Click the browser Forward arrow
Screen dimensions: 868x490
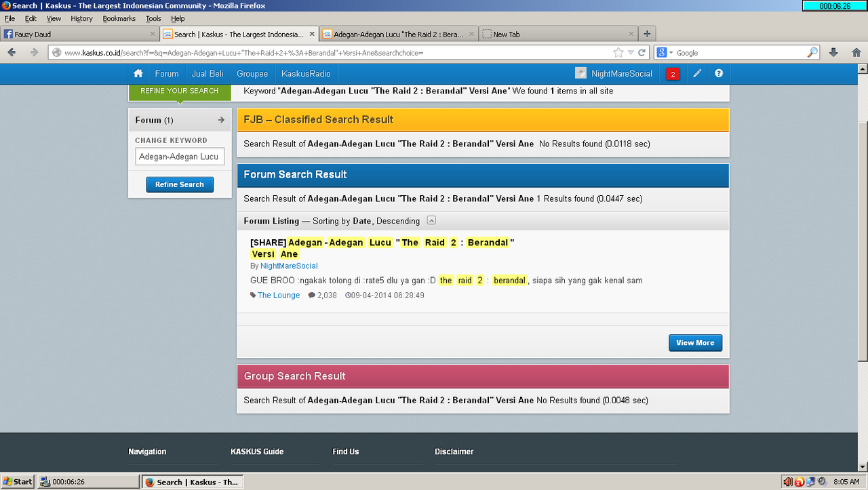click(34, 52)
